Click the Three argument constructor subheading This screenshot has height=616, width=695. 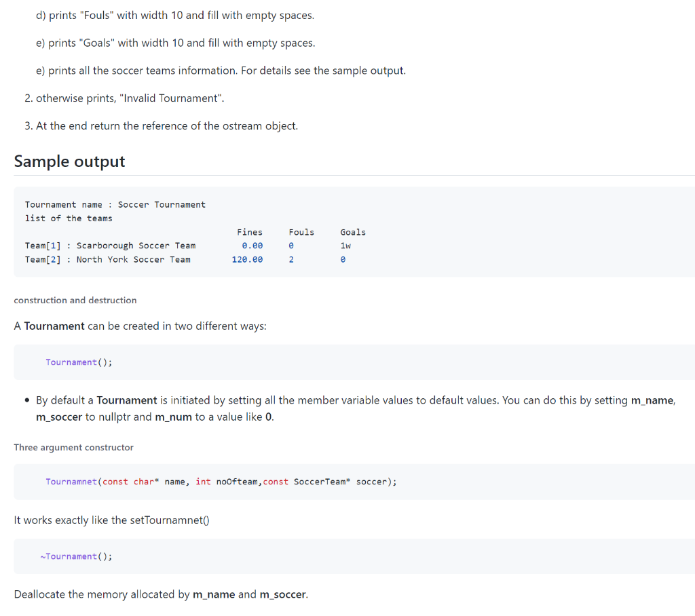(73, 447)
